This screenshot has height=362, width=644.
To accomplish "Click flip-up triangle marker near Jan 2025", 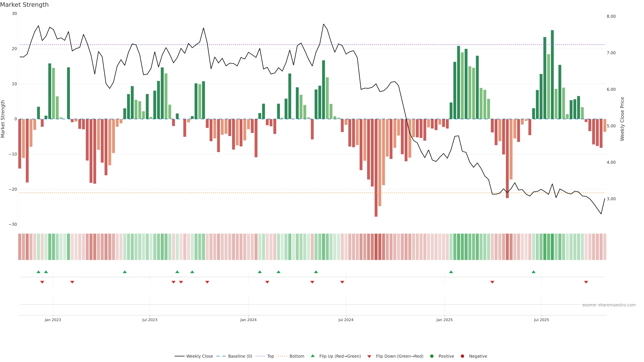I will click(x=451, y=272).
